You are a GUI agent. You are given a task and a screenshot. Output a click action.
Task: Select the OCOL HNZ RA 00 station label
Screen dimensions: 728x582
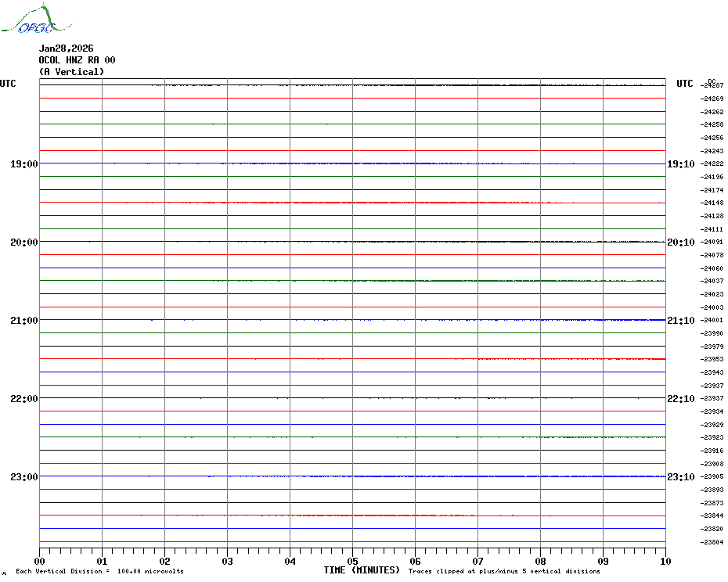tap(77, 60)
